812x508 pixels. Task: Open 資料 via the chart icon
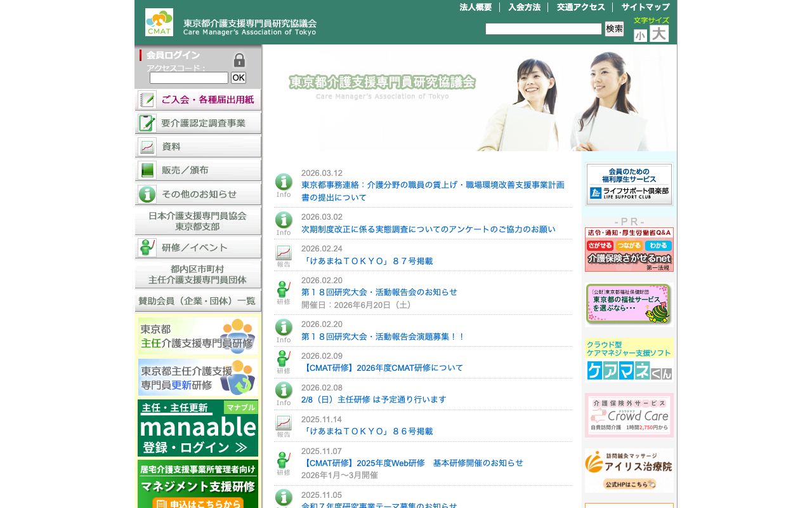146,146
